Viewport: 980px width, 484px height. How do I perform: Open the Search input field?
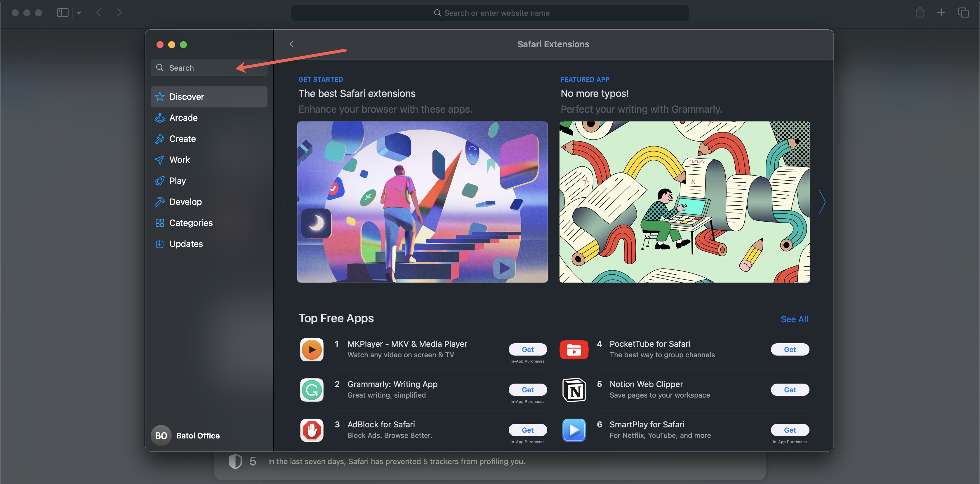click(x=209, y=67)
